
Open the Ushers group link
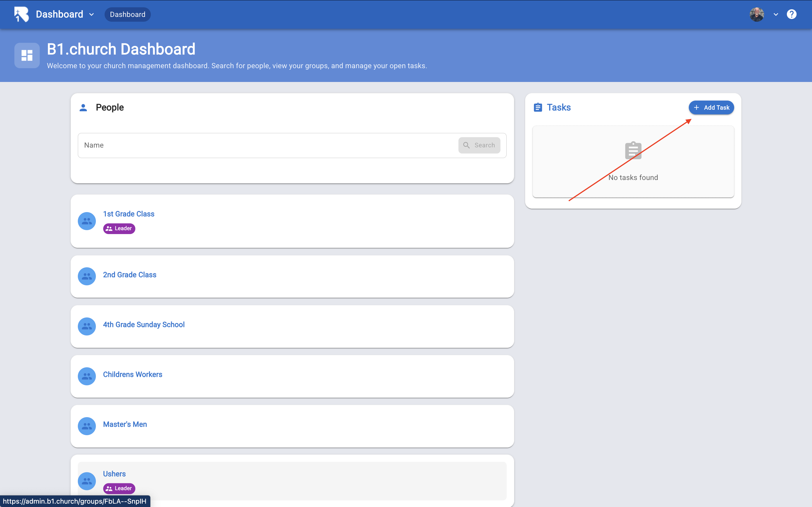(114, 474)
